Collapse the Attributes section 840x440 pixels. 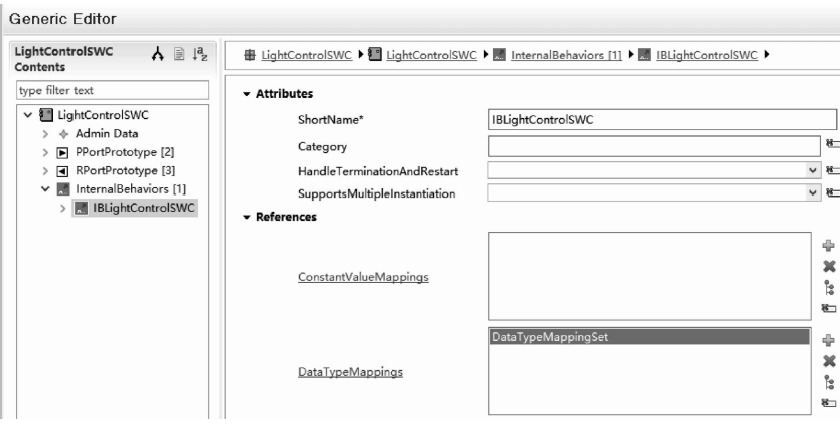pyautogui.click(x=246, y=95)
